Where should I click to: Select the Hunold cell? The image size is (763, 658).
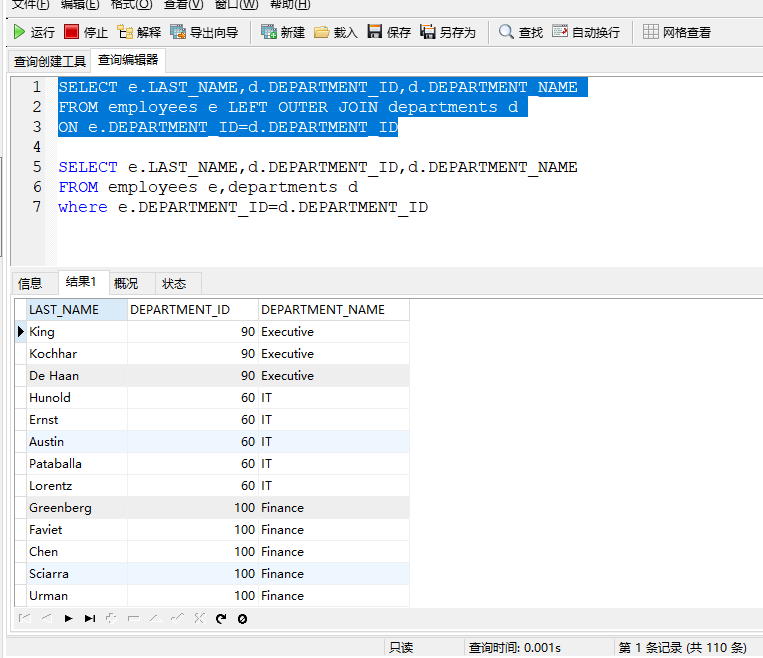click(77, 398)
